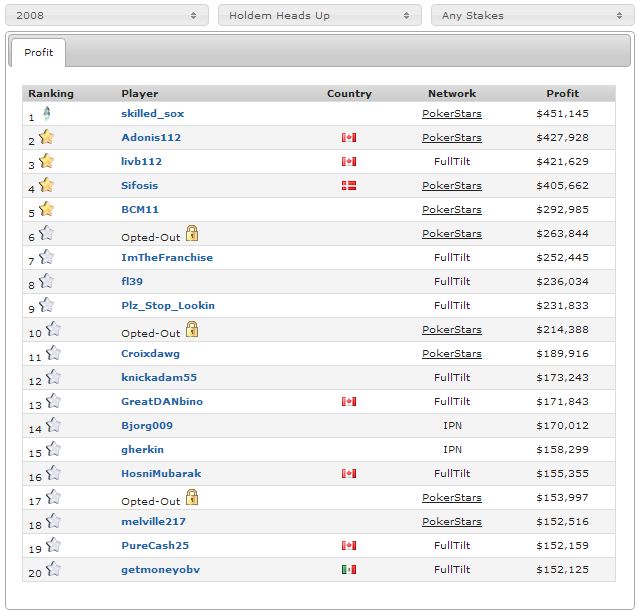642x612 pixels.
Task: Open ImTheFranchise player profile
Action: click(167, 257)
